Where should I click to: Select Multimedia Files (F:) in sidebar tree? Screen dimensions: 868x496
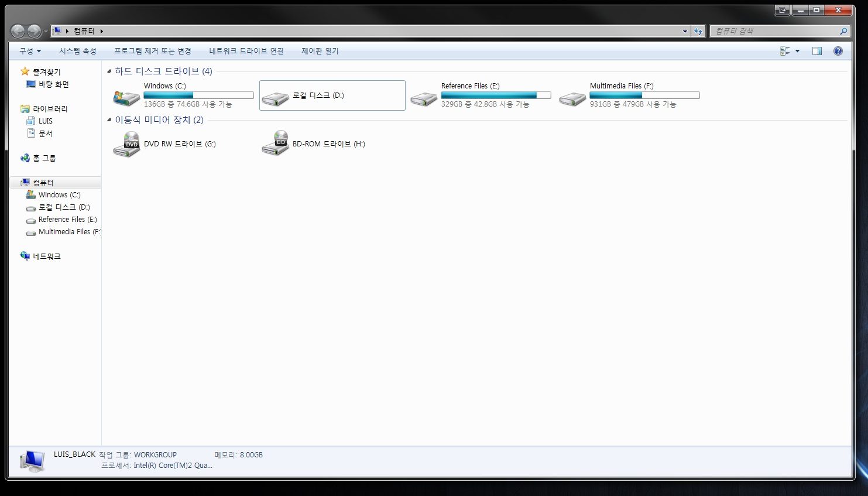[63, 232]
